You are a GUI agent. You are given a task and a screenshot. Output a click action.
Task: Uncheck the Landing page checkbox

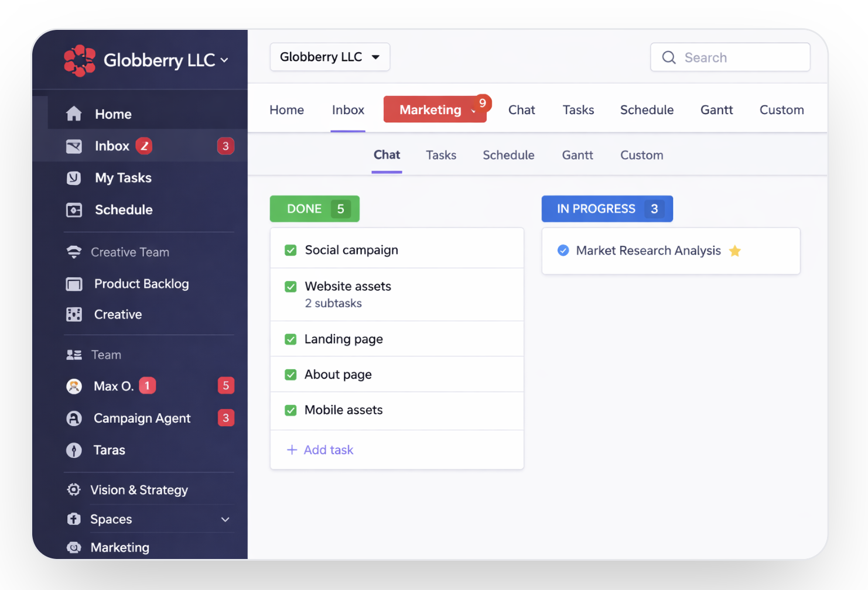point(291,339)
